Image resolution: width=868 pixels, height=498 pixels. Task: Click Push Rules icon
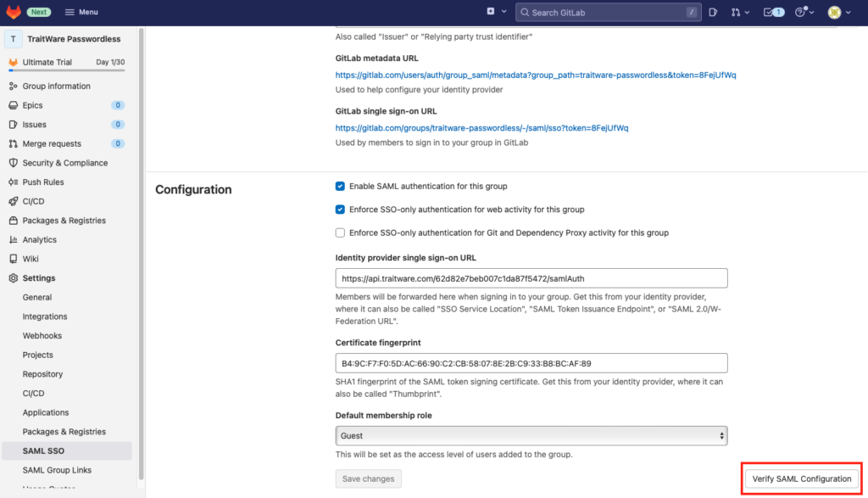14,182
